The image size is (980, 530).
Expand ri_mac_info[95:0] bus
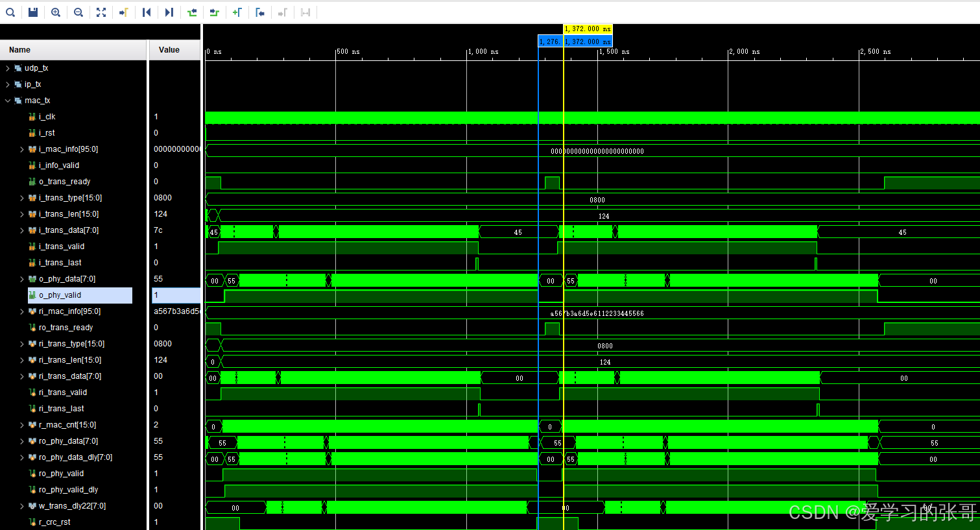pyautogui.click(x=22, y=311)
